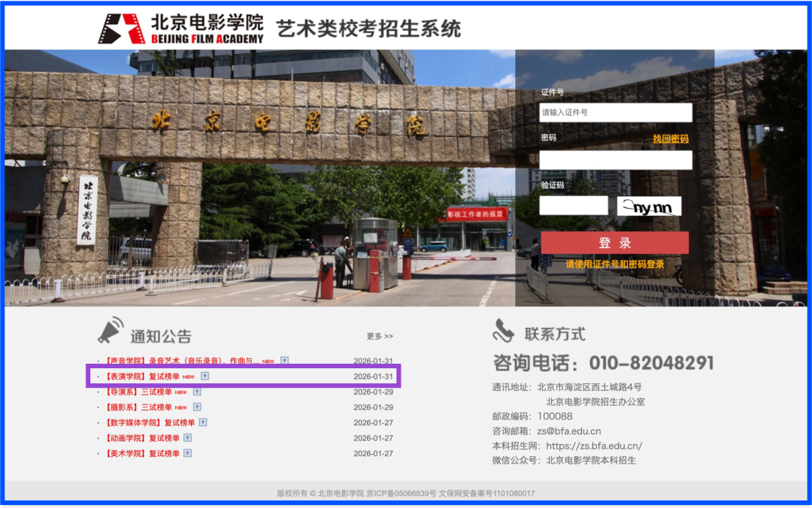This screenshot has height=508, width=812.
Task: Click the zs@bfa.edu.cn email address
Action: click(568, 431)
